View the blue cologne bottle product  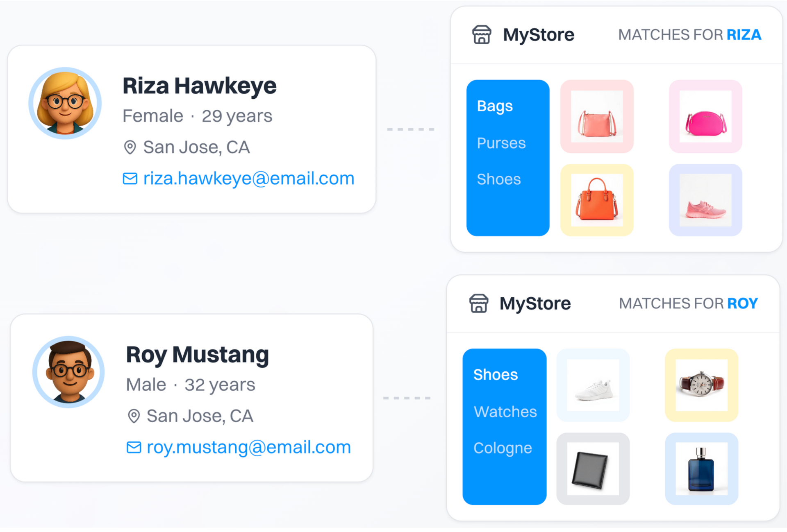click(x=701, y=469)
